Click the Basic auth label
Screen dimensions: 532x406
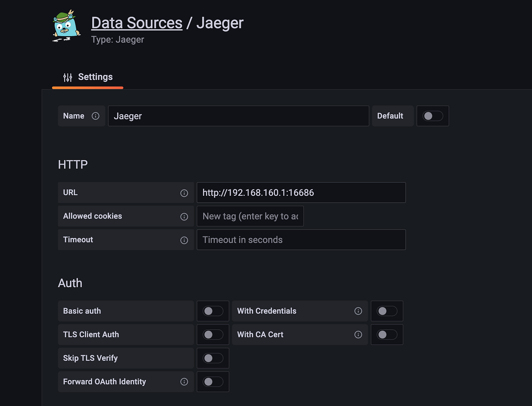[82, 311]
